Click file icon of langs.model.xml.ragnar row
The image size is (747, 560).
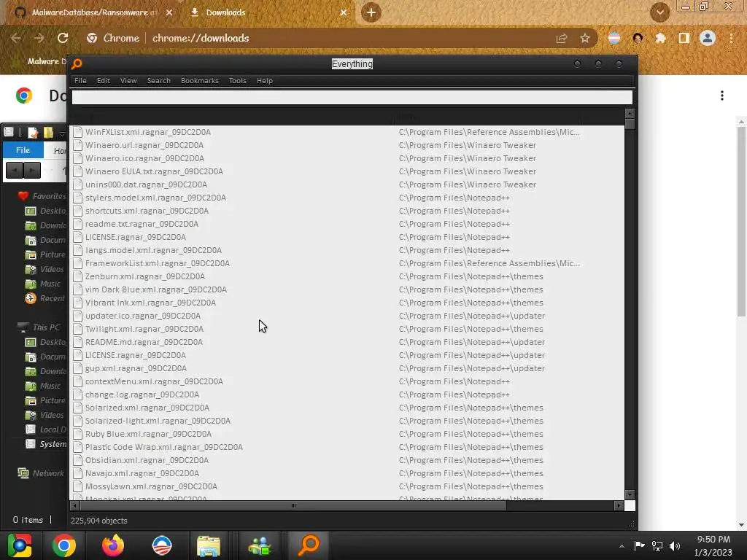pyautogui.click(x=77, y=250)
